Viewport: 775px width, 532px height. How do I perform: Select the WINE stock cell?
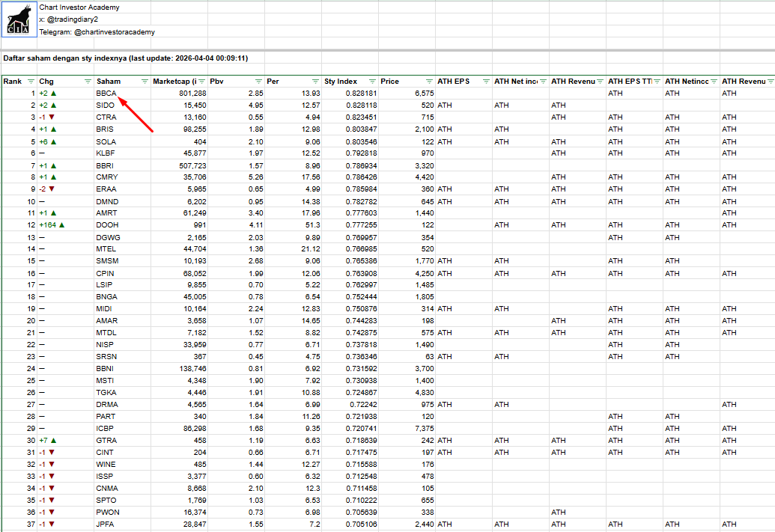pyautogui.click(x=123, y=465)
